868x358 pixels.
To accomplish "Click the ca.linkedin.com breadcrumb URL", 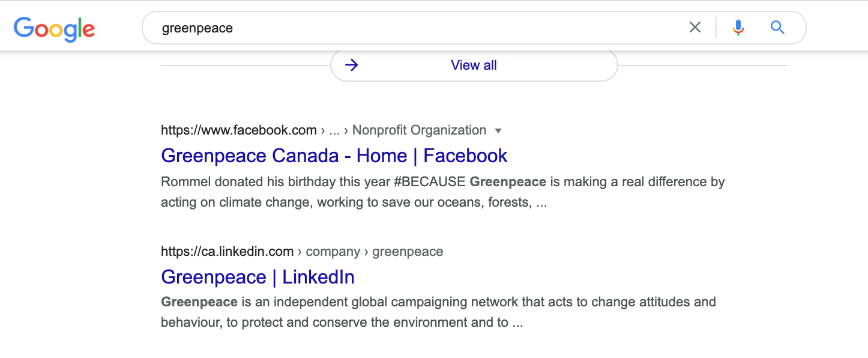I will tap(227, 251).
